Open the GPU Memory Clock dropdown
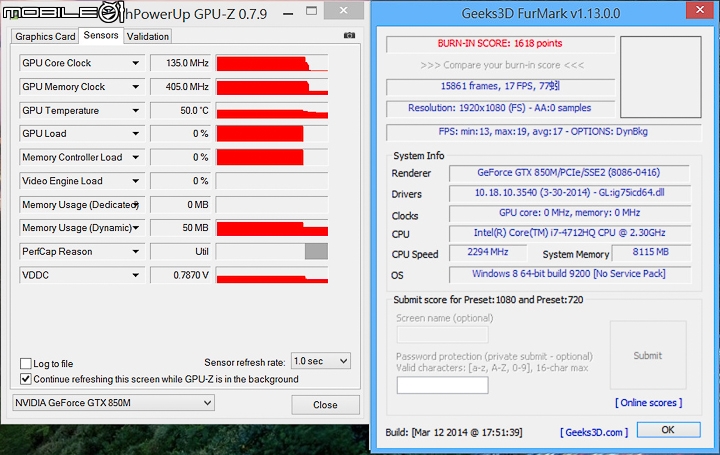Viewport: 720px width, 455px height. (x=135, y=87)
